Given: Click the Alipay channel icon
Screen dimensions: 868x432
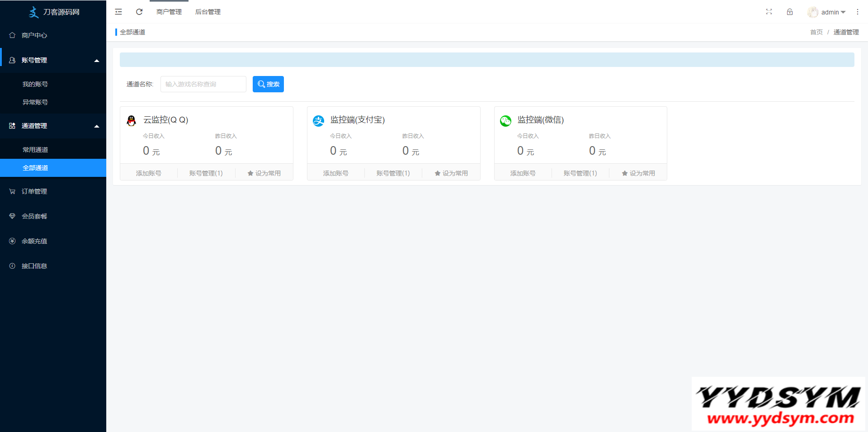Looking at the screenshot, I should pyautogui.click(x=319, y=120).
